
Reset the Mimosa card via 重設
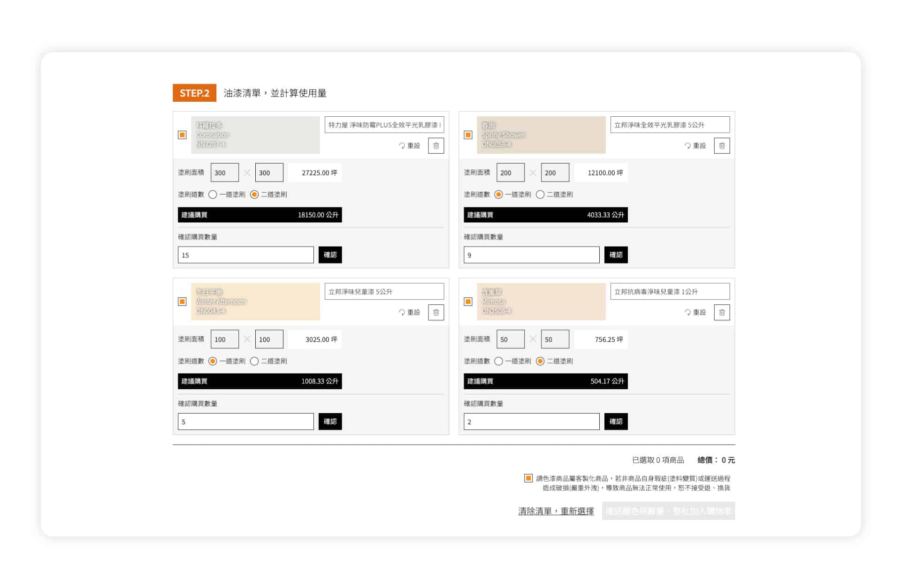695,312
